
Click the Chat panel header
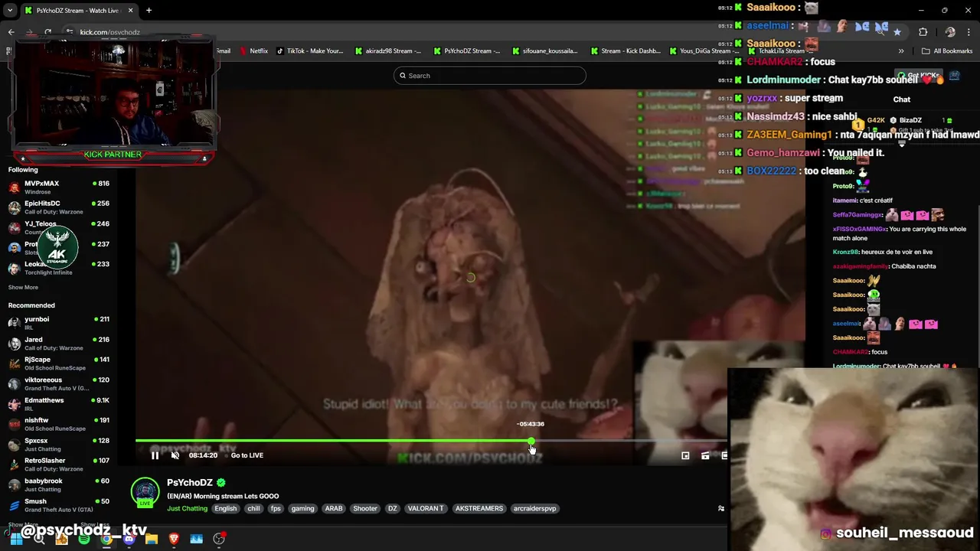[x=902, y=99]
